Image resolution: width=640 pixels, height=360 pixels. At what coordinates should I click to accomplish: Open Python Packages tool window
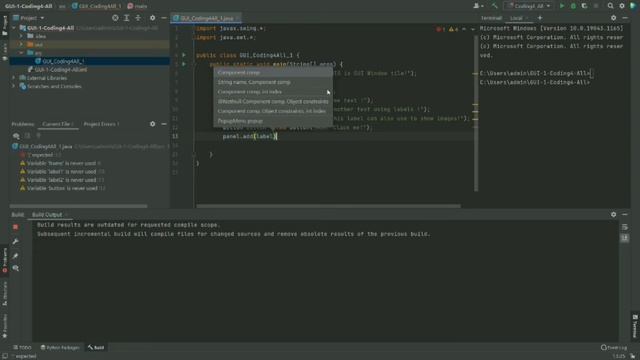60,347
